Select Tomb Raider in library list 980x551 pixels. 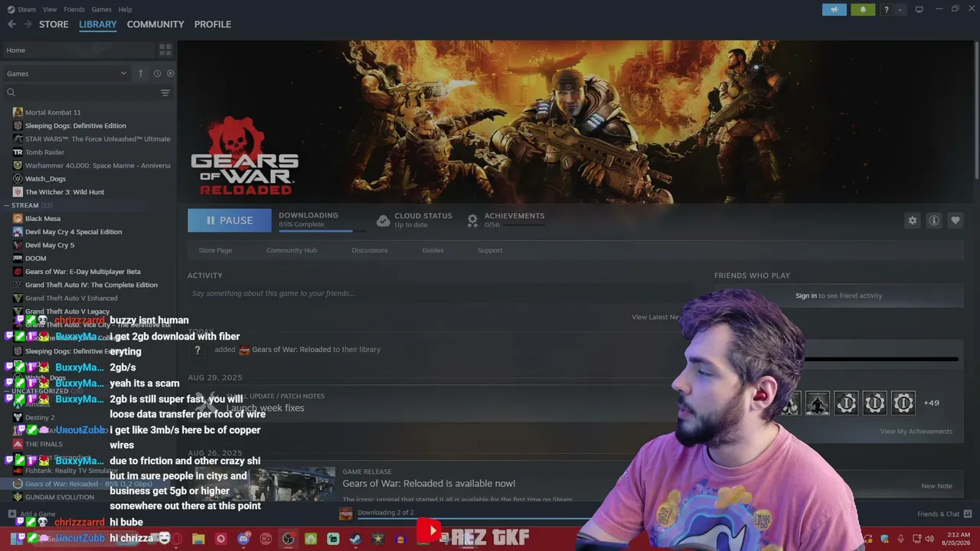point(44,152)
